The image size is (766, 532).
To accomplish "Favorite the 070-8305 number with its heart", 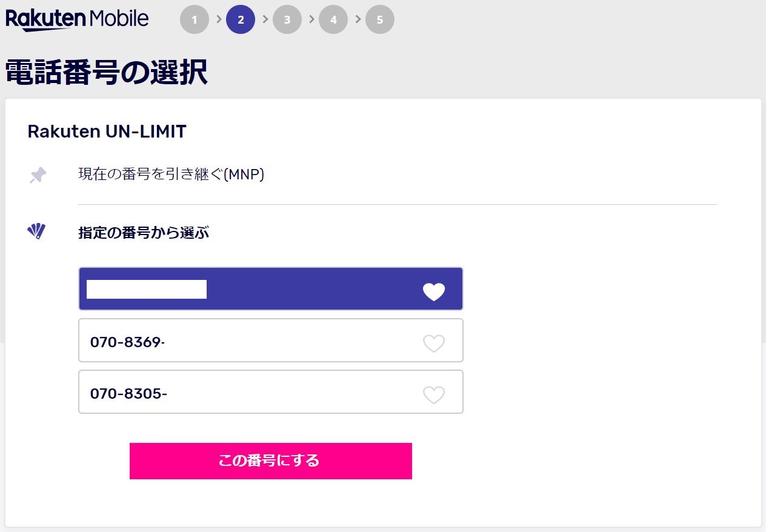I will click(x=434, y=395).
